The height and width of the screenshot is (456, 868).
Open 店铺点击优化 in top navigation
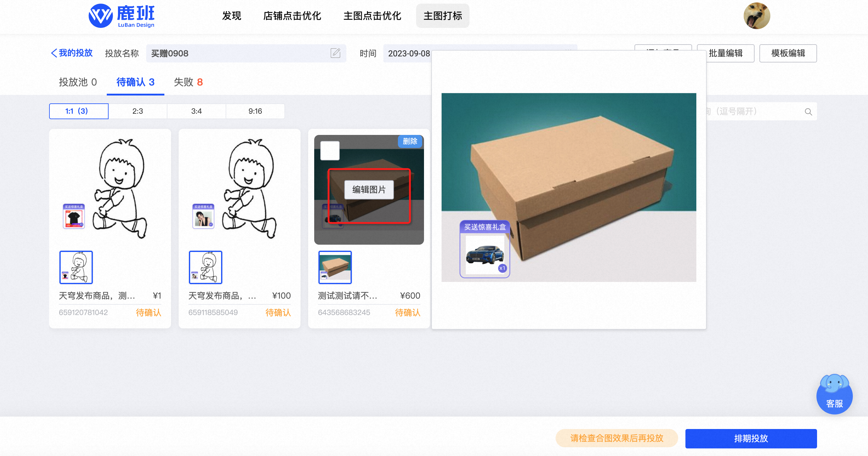point(292,16)
